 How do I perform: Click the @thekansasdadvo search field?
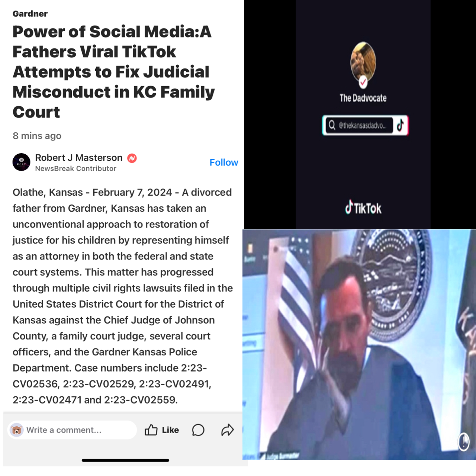click(359, 125)
